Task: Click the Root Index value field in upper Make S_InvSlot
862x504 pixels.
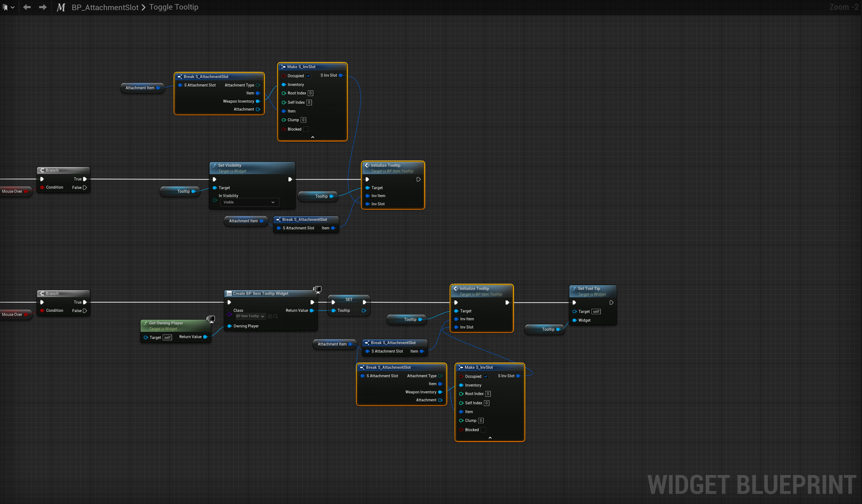Action: 310,93
